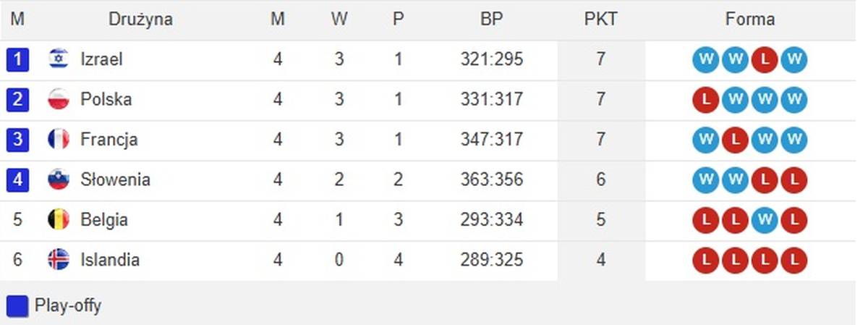Click Belgia's blue W form badge
The image size is (868, 325).
pos(765,219)
